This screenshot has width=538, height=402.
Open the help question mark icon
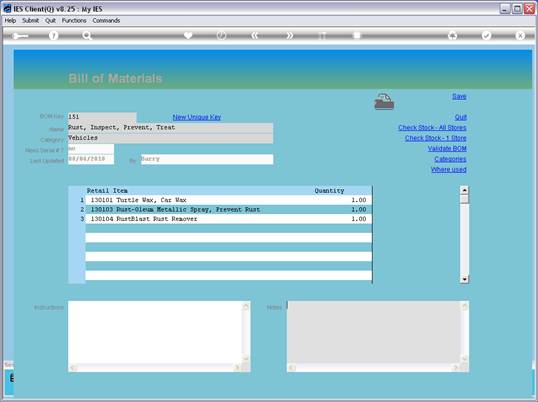(x=54, y=36)
